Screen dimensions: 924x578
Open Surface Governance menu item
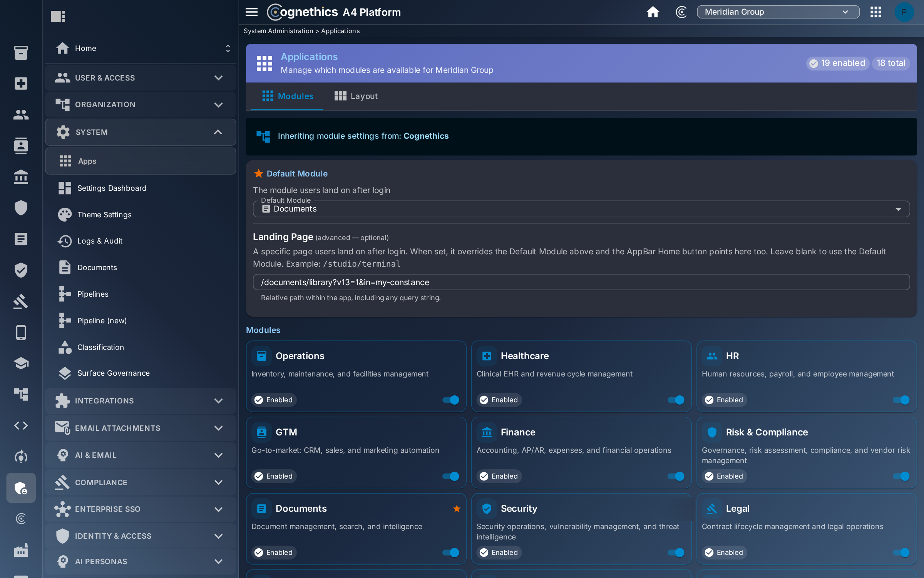tap(141, 373)
